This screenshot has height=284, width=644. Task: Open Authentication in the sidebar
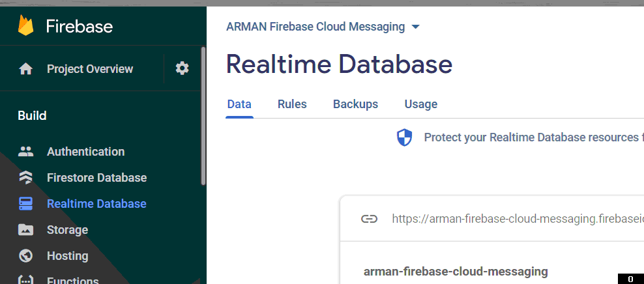click(x=86, y=151)
